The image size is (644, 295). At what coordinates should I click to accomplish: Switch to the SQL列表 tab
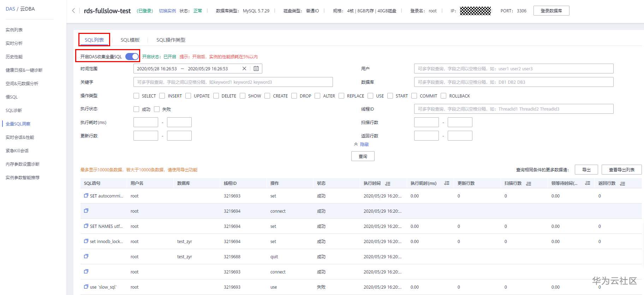pyautogui.click(x=94, y=40)
